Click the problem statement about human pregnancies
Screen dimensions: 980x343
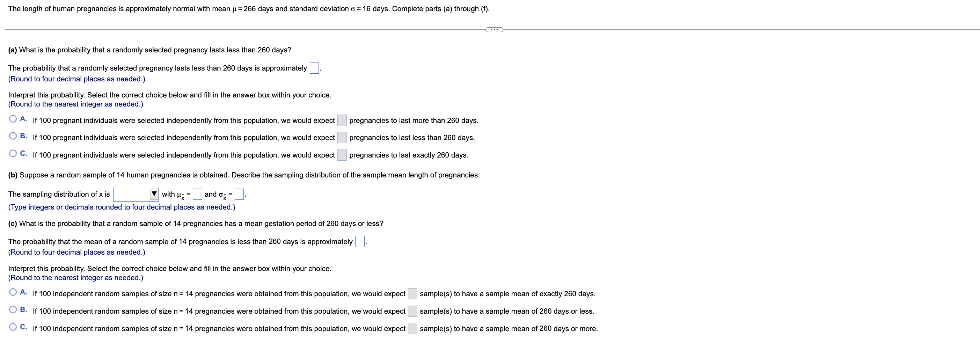(249, 9)
